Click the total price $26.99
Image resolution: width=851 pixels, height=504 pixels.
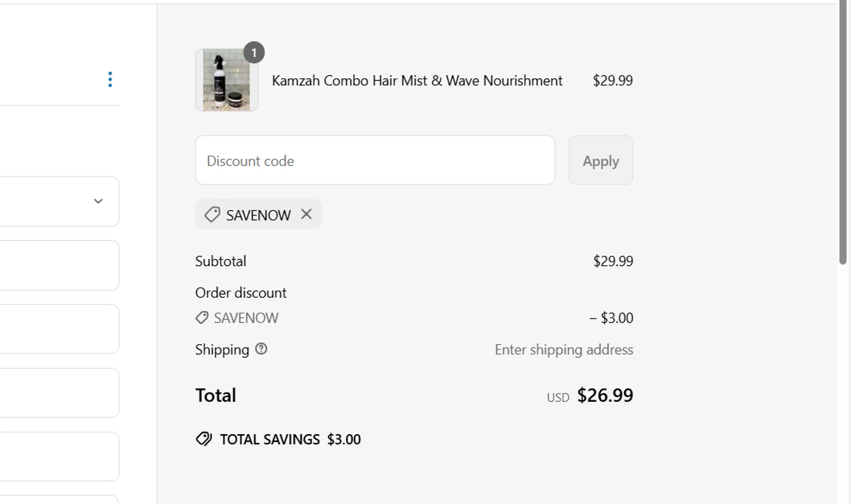[605, 395]
